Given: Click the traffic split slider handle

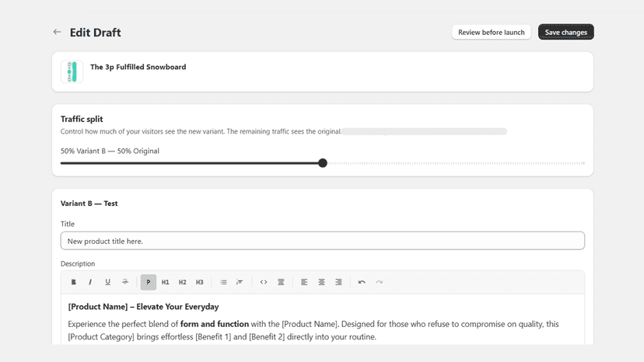Looking at the screenshot, I should pos(323,163).
